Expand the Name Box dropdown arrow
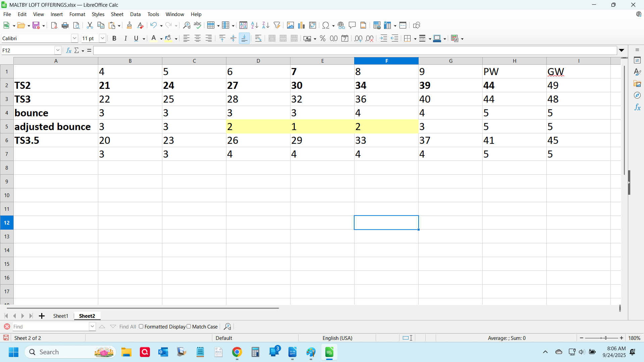Image resolution: width=644 pixels, height=362 pixels. click(58, 51)
